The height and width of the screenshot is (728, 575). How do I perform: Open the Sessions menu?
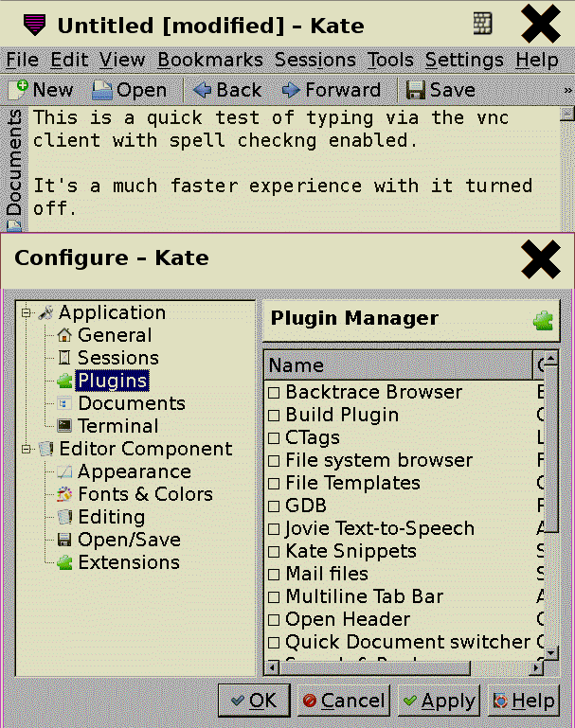pyautogui.click(x=315, y=60)
